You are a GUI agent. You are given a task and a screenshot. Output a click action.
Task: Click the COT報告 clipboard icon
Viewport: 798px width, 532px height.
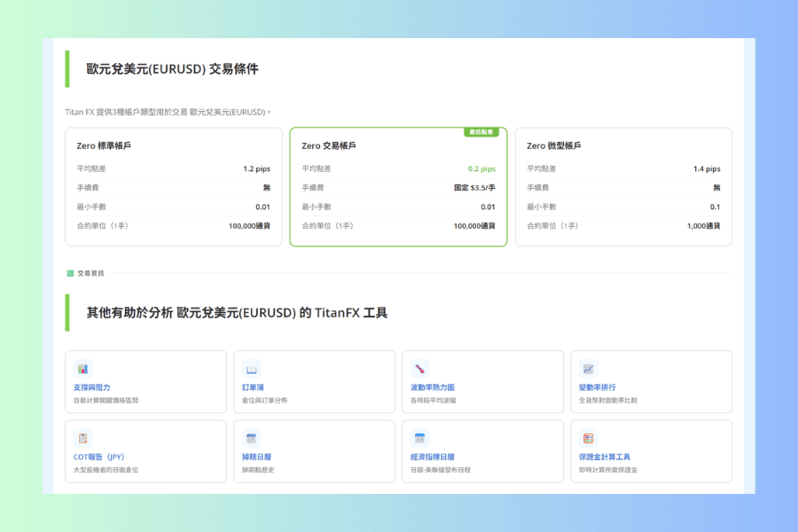[82, 438]
